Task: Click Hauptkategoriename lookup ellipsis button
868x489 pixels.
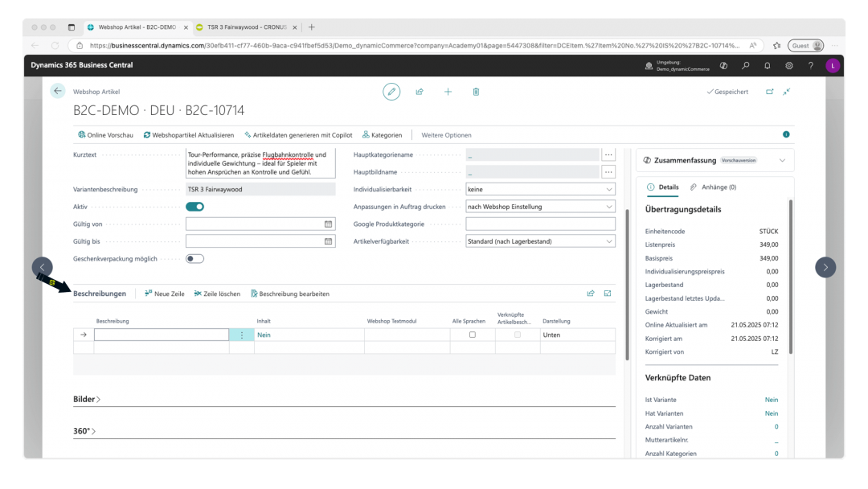Action: click(x=608, y=155)
